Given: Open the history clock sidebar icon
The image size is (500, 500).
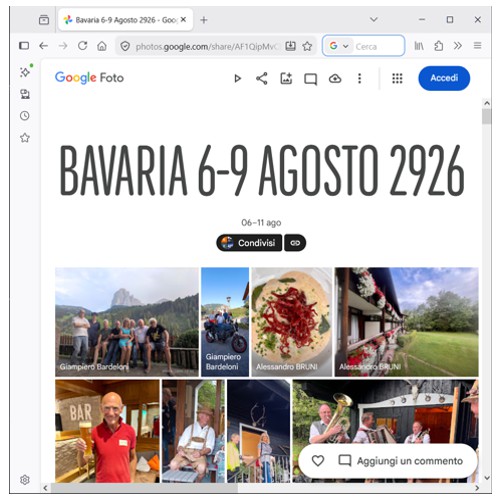Looking at the screenshot, I should point(25,116).
